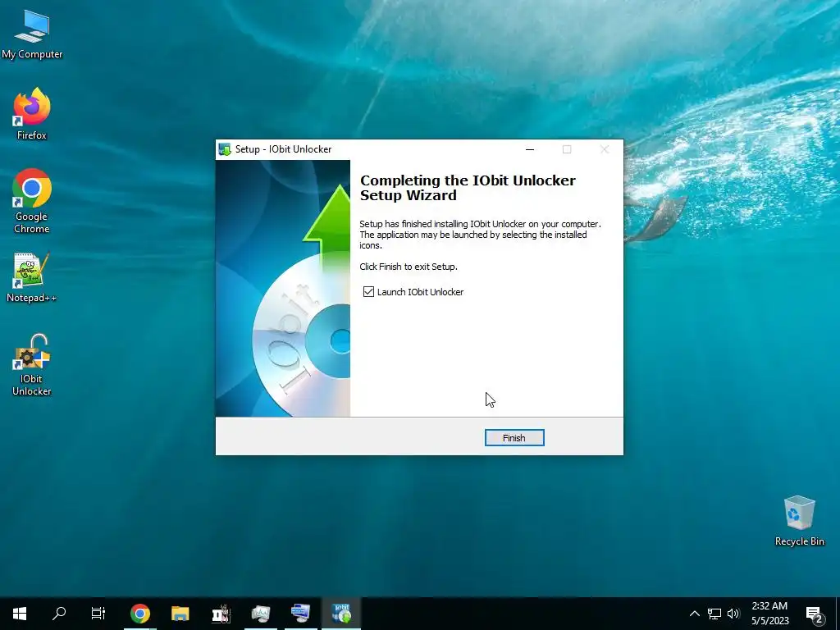Open the network status tray icon
The height and width of the screenshot is (630, 840).
click(x=714, y=614)
